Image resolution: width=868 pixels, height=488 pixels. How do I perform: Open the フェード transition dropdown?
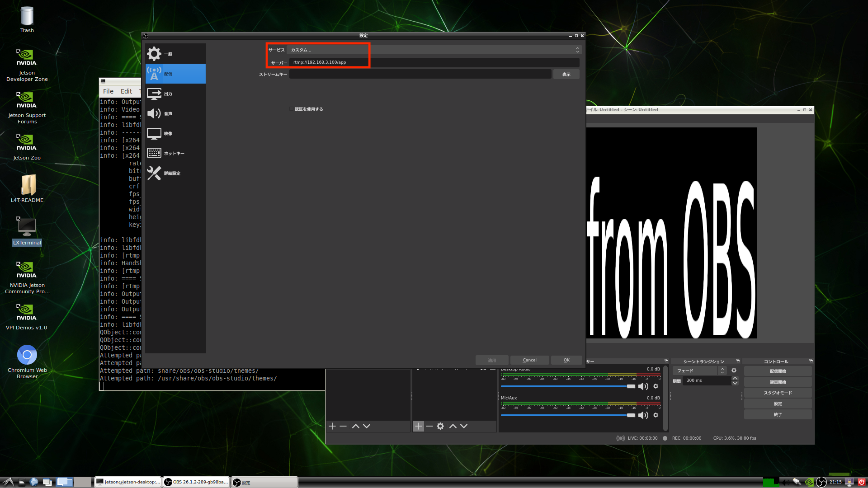(x=700, y=371)
